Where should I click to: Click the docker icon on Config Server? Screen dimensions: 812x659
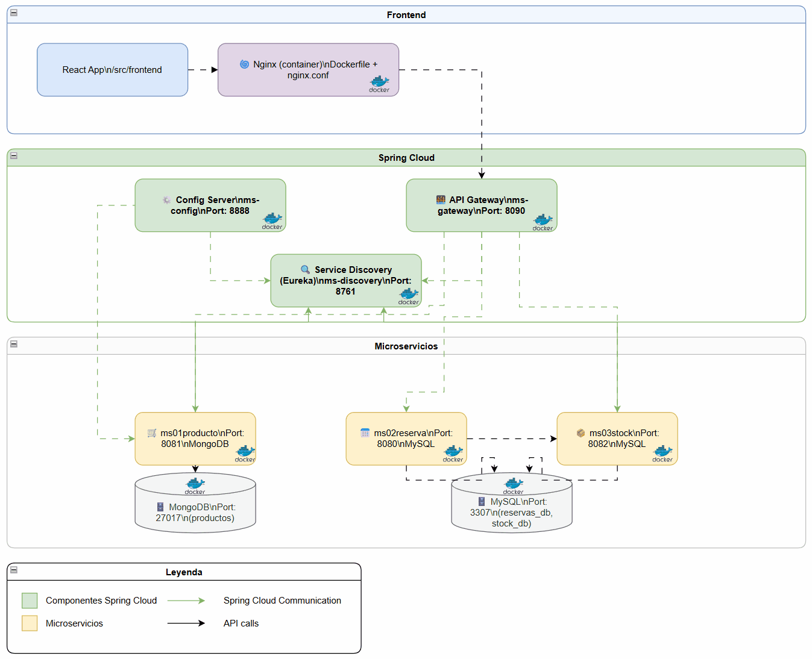[272, 220]
